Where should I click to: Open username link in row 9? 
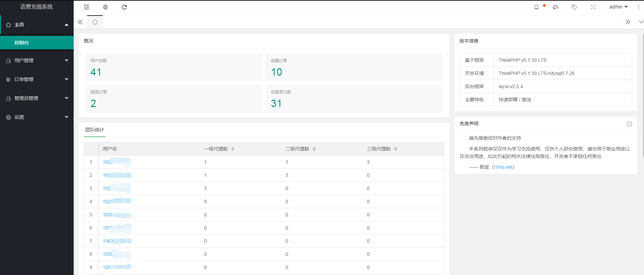point(117,267)
